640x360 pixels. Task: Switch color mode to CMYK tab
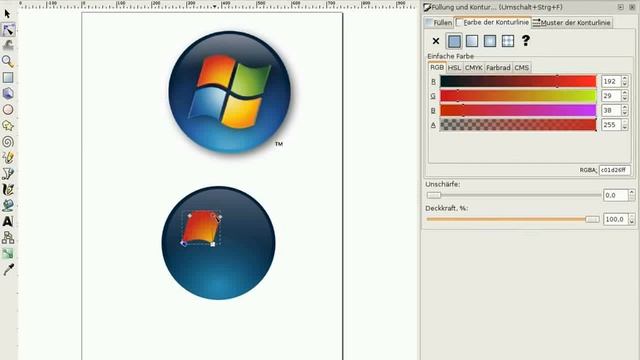473,68
